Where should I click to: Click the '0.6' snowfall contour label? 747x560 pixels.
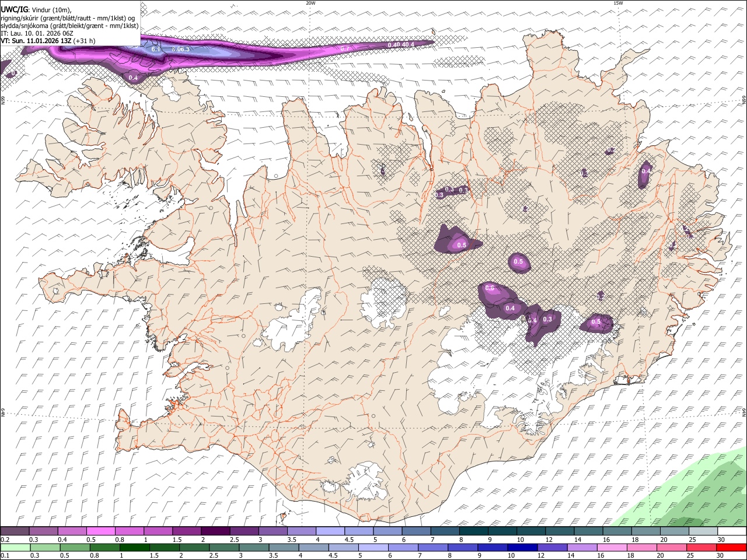coord(490,288)
